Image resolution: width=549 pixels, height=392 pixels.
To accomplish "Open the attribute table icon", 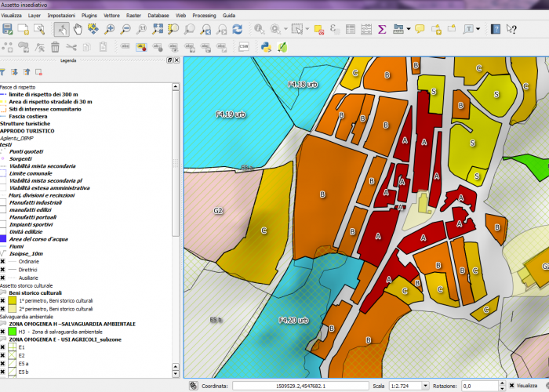I will (351, 29).
